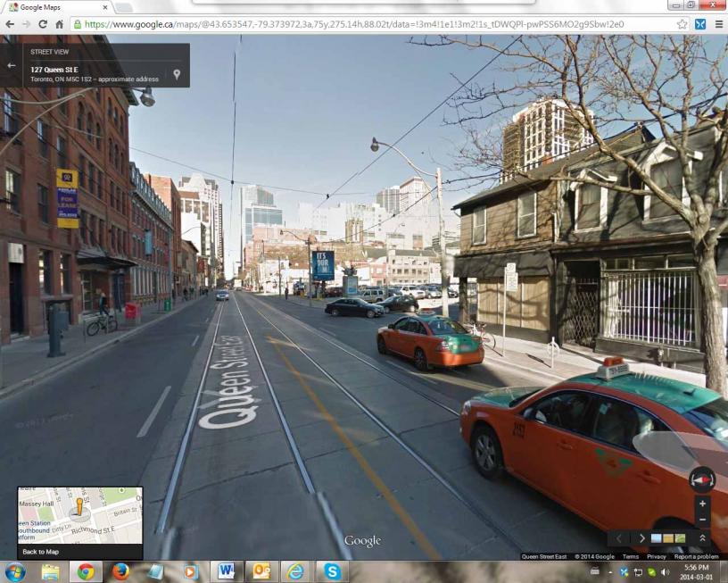Zoom in with the plus button

(x=702, y=504)
